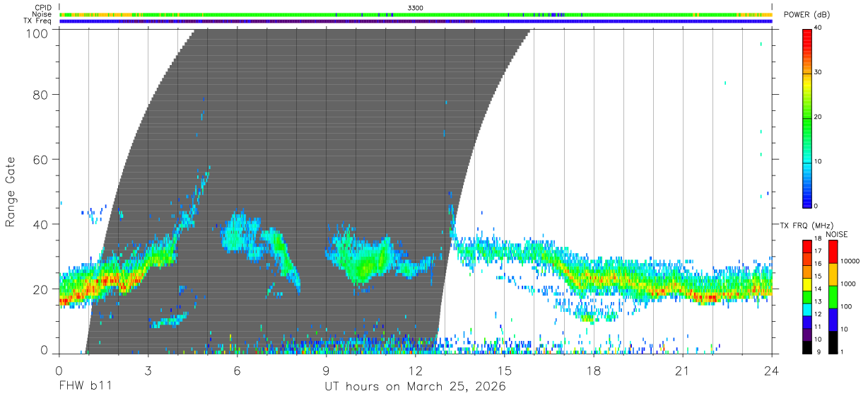Click x-axis hour label "18" below plot
This screenshot has height=401, width=868.
point(594,371)
